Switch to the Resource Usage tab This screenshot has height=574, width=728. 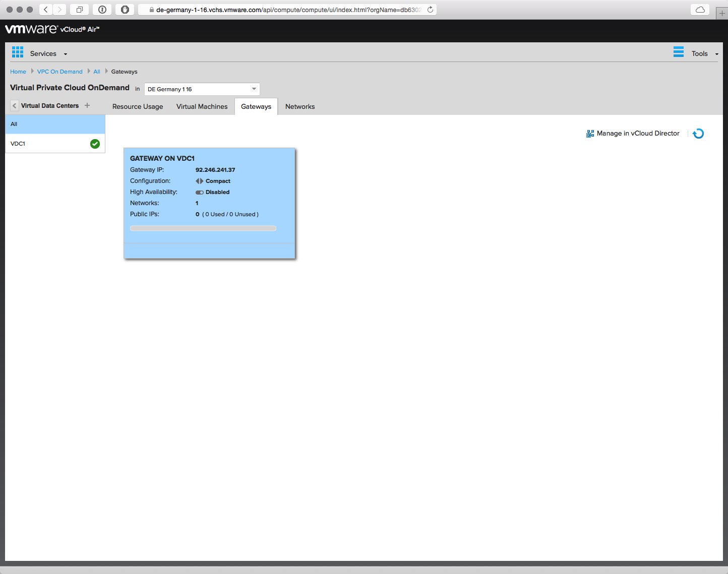(138, 107)
